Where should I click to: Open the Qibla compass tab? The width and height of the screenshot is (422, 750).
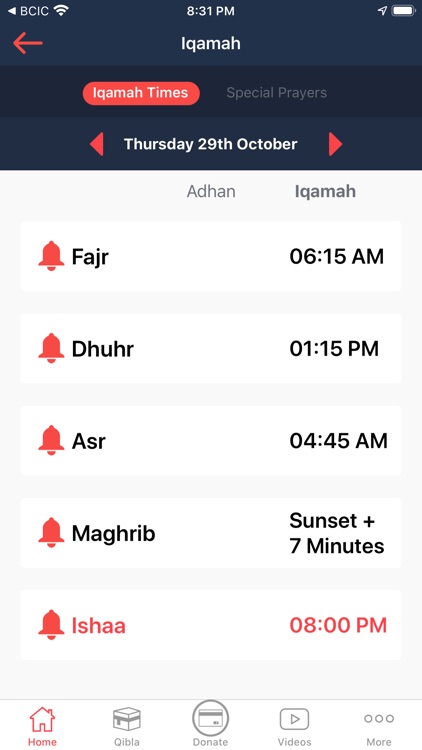[127, 726]
